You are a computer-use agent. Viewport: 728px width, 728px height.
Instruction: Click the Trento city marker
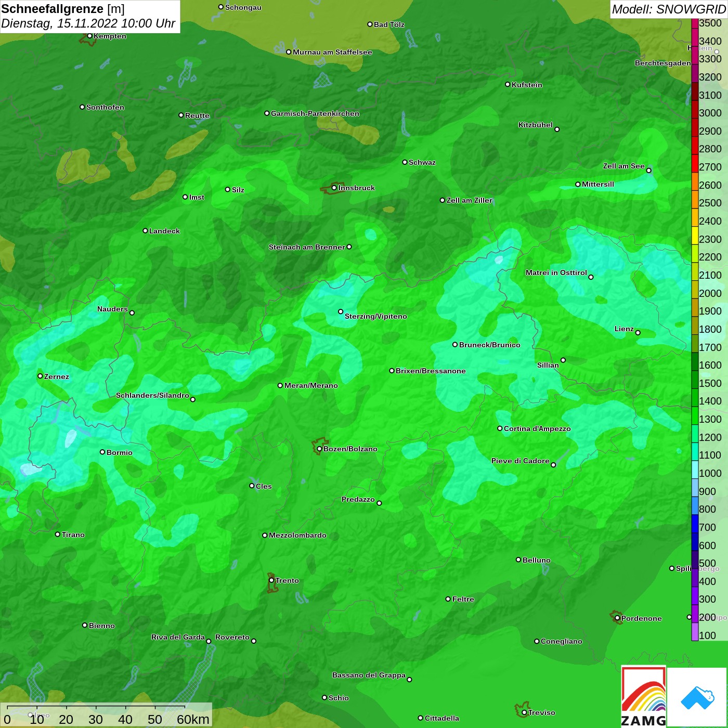tap(271, 580)
